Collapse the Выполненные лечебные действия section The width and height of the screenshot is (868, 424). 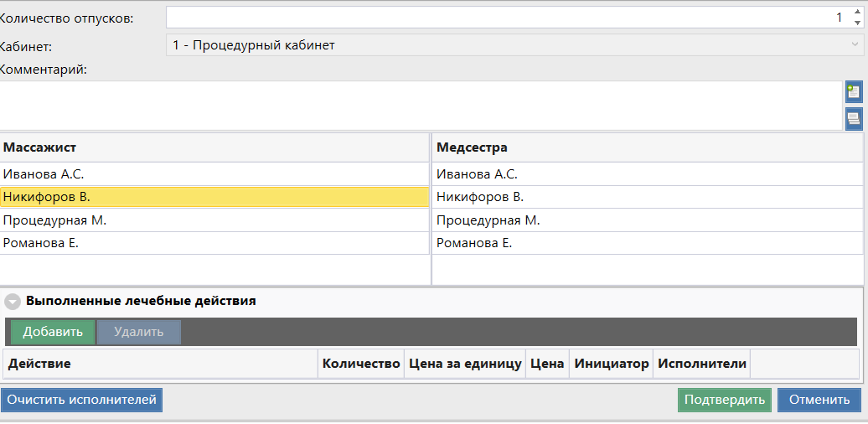point(13,301)
